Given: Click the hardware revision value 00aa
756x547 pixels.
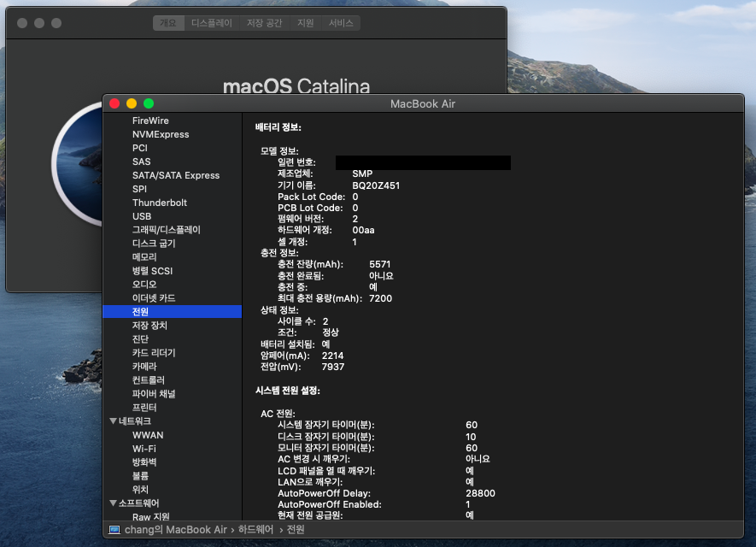Looking at the screenshot, I should [x=364, y=231].
